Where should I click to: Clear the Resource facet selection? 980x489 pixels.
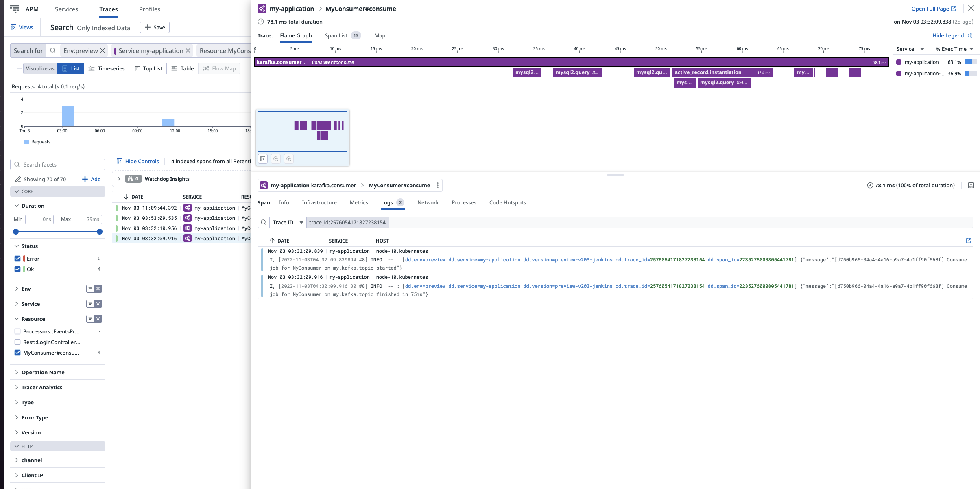coord(98,319)
